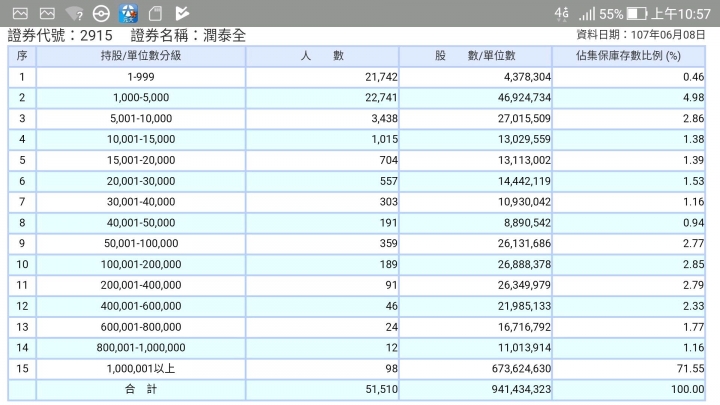Tap the 佔集保庫存數比例 (%) header

[x=629, y=56]
